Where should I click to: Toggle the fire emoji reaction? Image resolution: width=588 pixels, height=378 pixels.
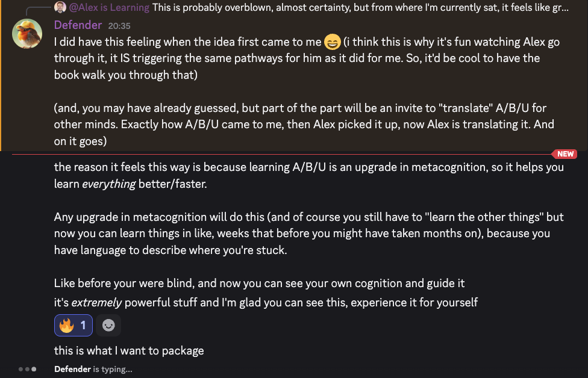pyautogui.click(x=73, y=326)
